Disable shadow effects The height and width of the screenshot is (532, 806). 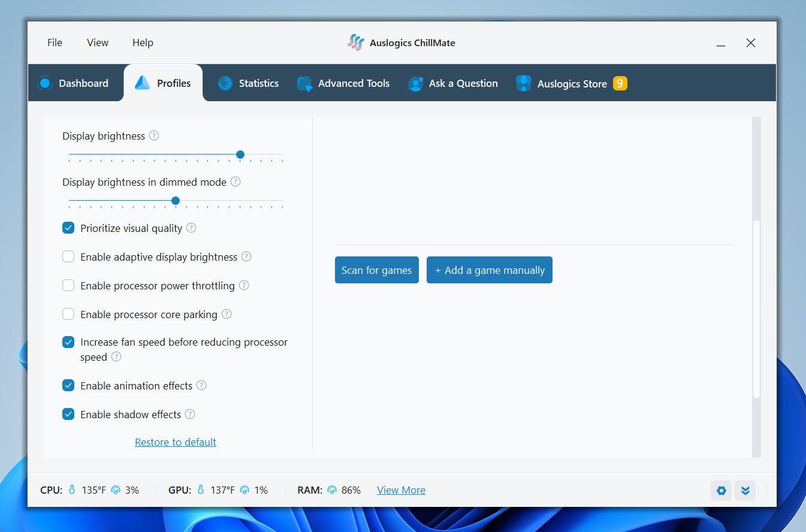(x=68, y=414)
